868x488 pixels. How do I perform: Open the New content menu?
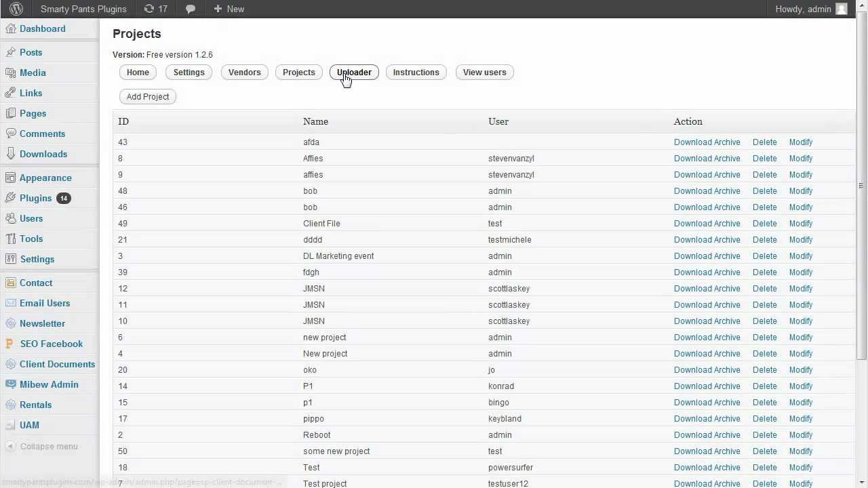[229, 9]
